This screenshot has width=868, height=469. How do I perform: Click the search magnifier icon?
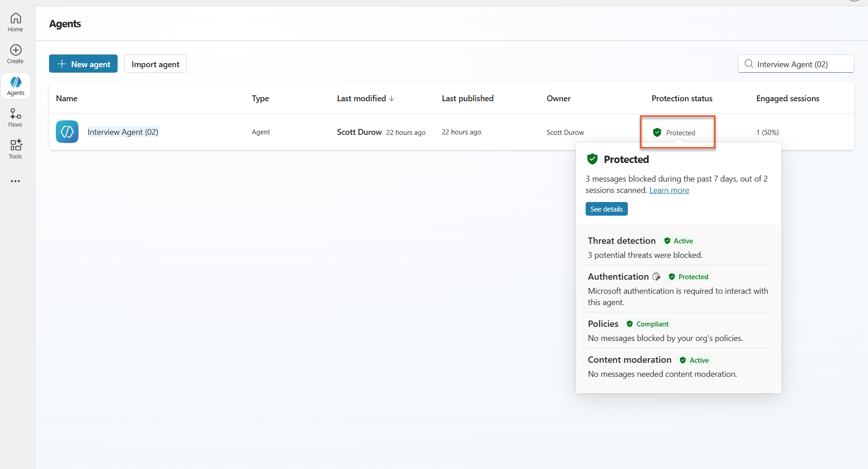pyautogui.click(x=749, y=64)
